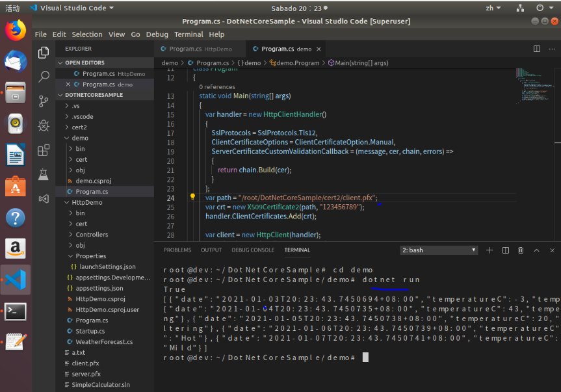Open editor More Actions ellipsis
The height and width of the screenshot is (392, 561).
point(552,49)
